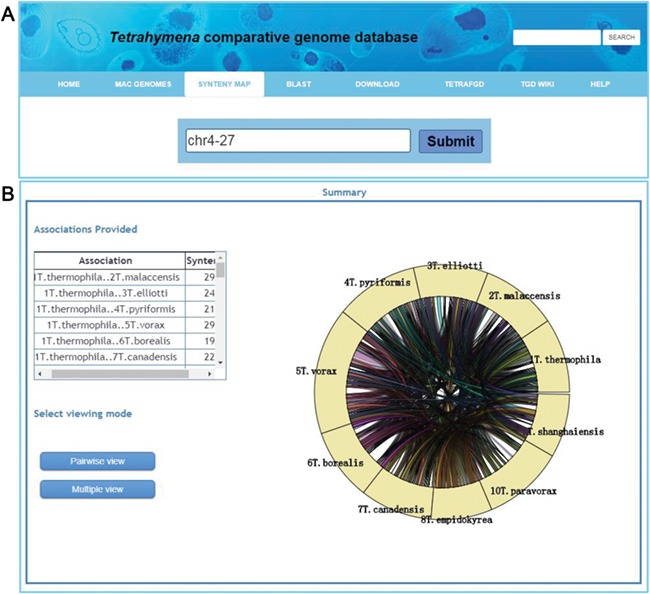Open the MAC GENOMES tab
The image size is (650, 594).
click(142, 84)
